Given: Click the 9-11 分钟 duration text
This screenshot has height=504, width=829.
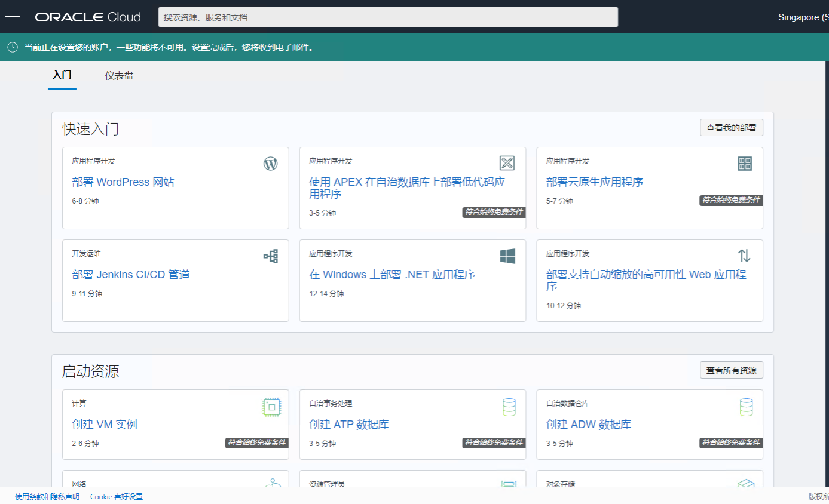Looking at the screenshot, I should 87,294.
